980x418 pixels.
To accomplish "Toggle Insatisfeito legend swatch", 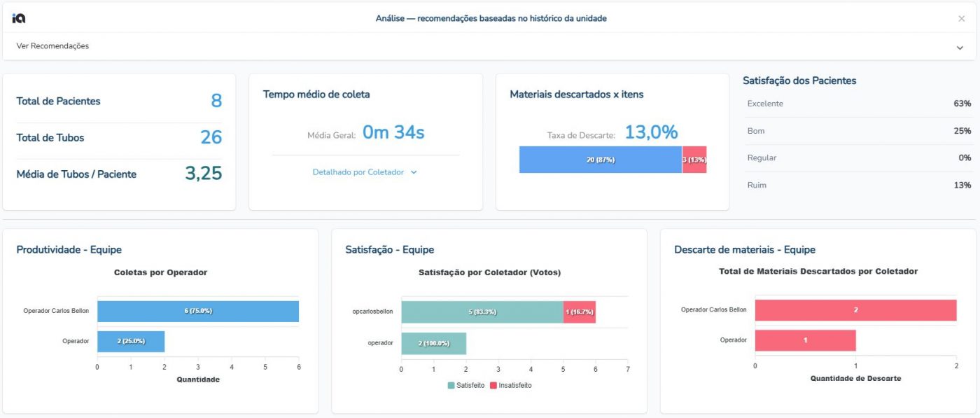I will tap(493, 385).
